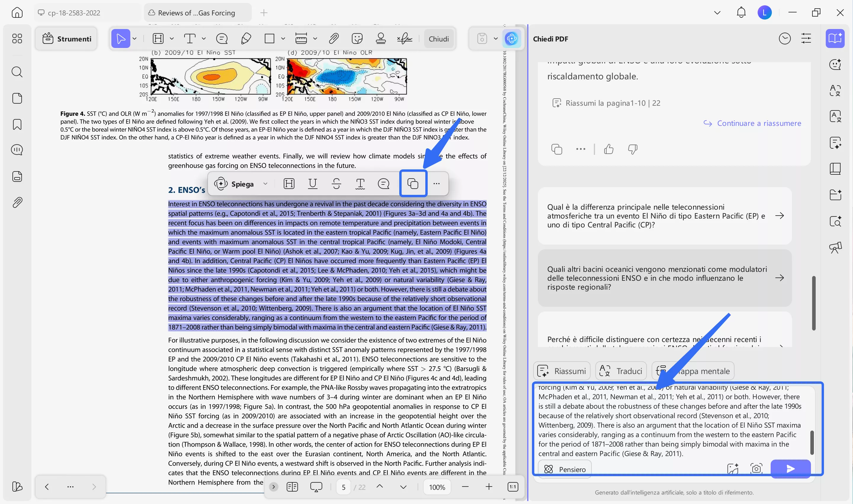Viewport: 853px width, 504px height.
Task: Select the Sticker annotation tool
Action: (357, 38)
